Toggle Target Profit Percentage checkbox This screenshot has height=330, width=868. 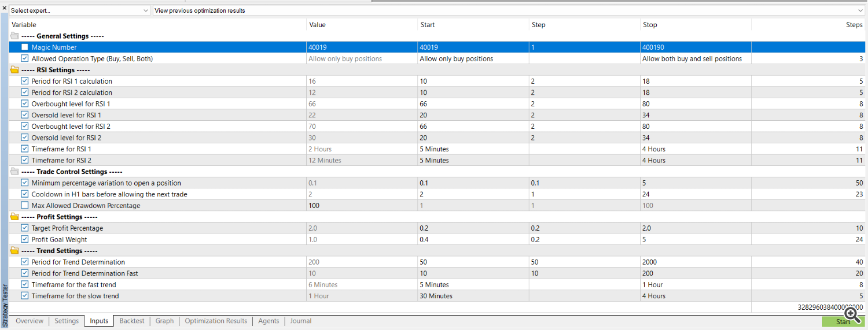pyautogui.click(x=24, y=228)
